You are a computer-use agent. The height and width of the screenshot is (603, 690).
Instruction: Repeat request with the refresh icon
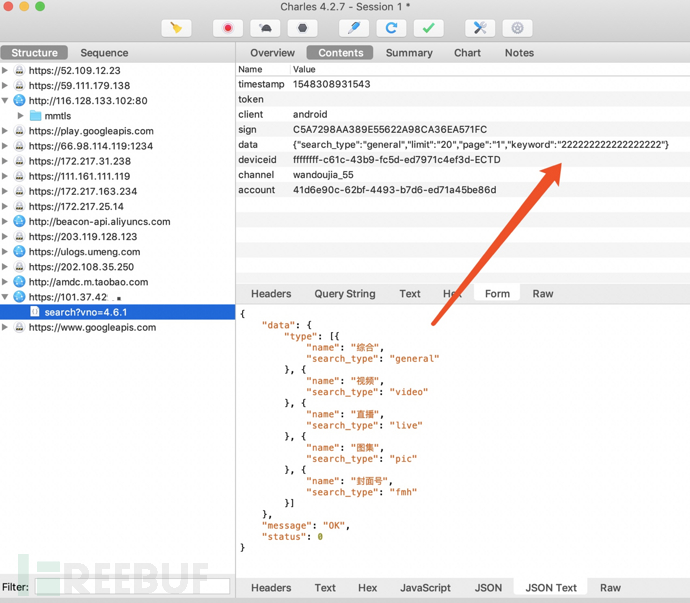(x=391, y=29)
